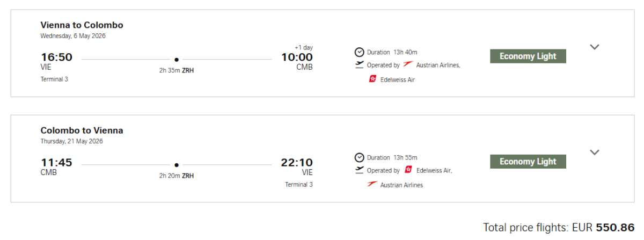Viewport: 644px width, 240px height.
Task: Click the duration clock icon for Colombo to Vienna
Action: coord(359,157)
